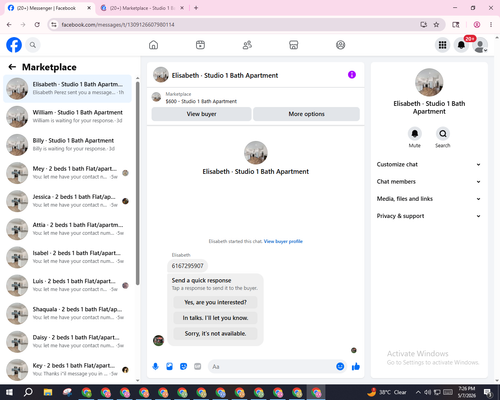Click the back arrow beside Marketplace
The height and width of the screenshot is (400, 500).
(x=12, y=67)
